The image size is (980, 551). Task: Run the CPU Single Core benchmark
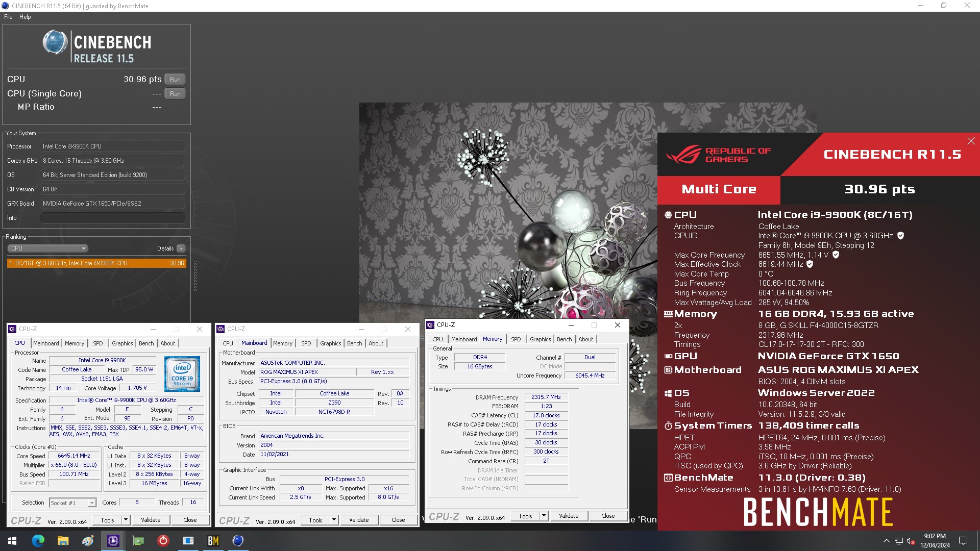175,94
